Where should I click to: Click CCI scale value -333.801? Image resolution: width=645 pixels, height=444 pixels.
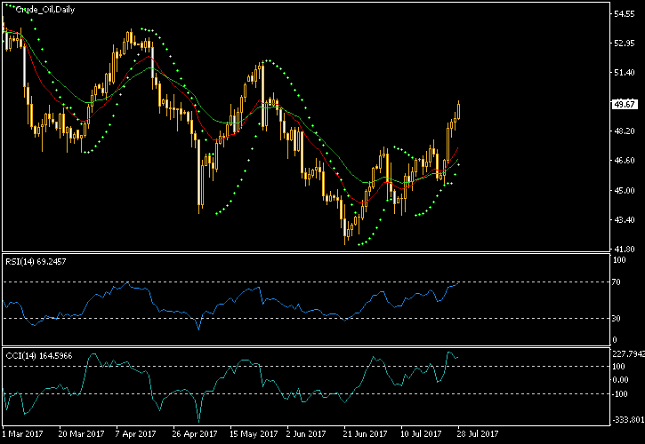(x=628, y=420)
